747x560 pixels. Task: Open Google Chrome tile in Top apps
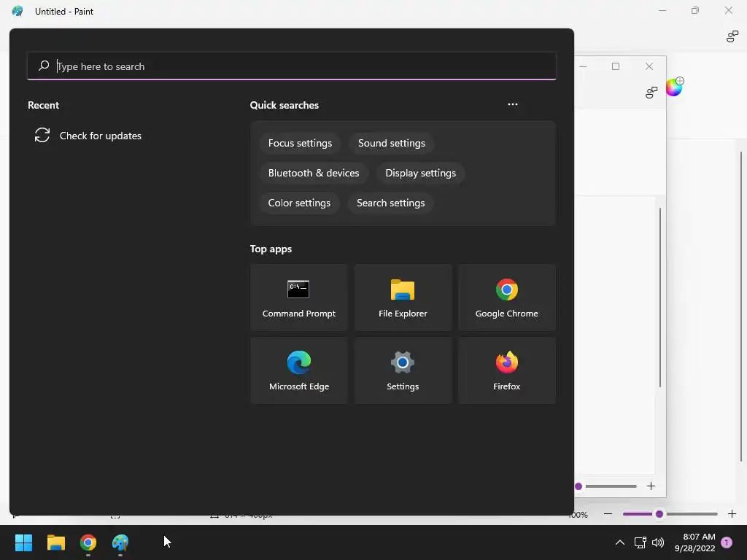[506, 297]
